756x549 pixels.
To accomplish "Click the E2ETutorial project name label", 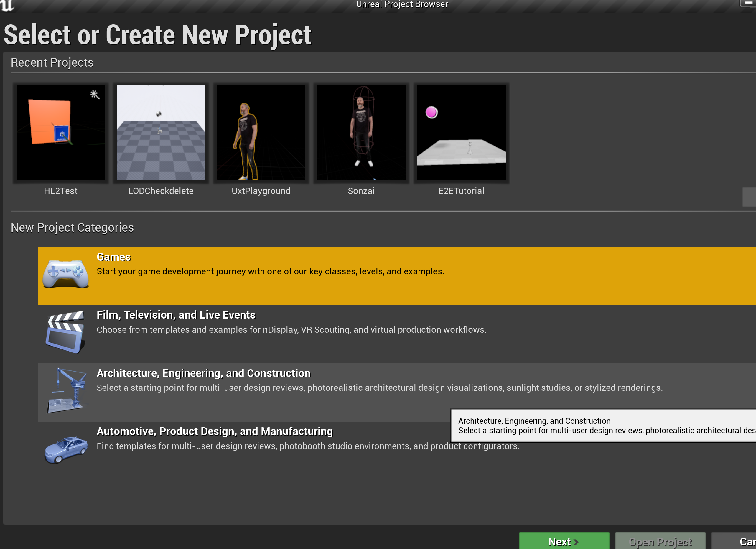I will click(461, 191).
